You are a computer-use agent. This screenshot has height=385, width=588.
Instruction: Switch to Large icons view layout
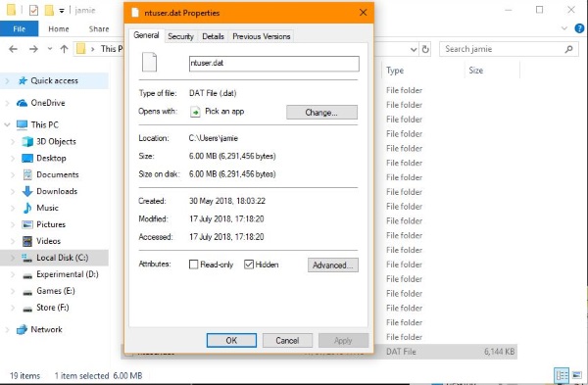[577, 375]
